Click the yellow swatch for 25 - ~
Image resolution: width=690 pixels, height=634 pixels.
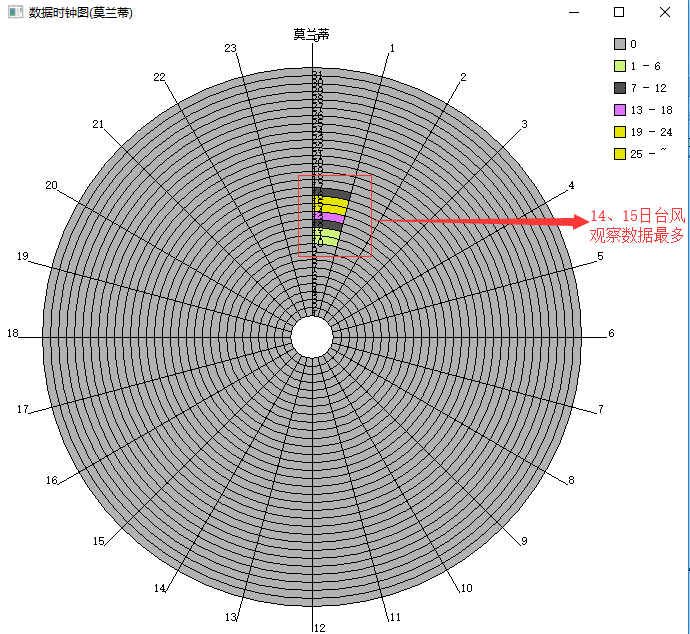pos(620,154)
